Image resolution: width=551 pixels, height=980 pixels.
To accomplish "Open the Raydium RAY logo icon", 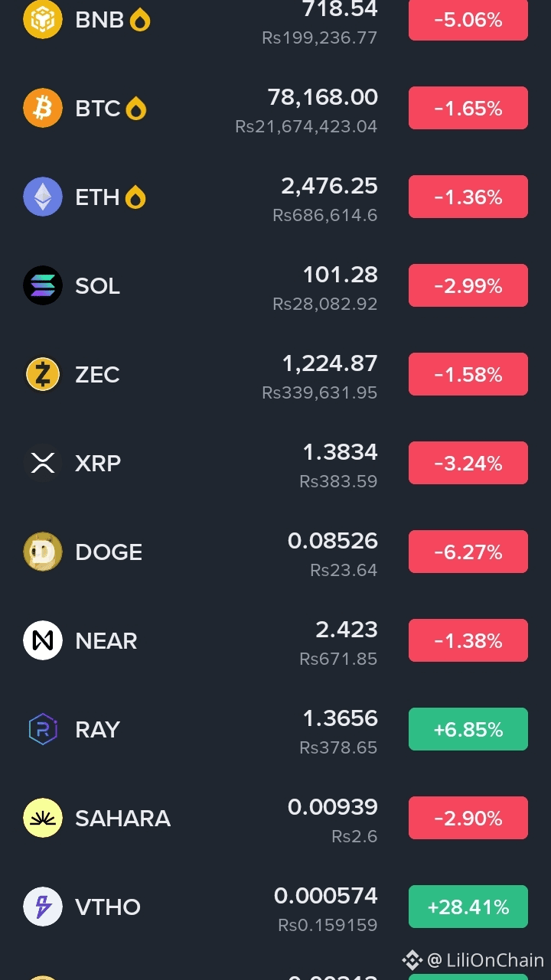I will point(43,729).
